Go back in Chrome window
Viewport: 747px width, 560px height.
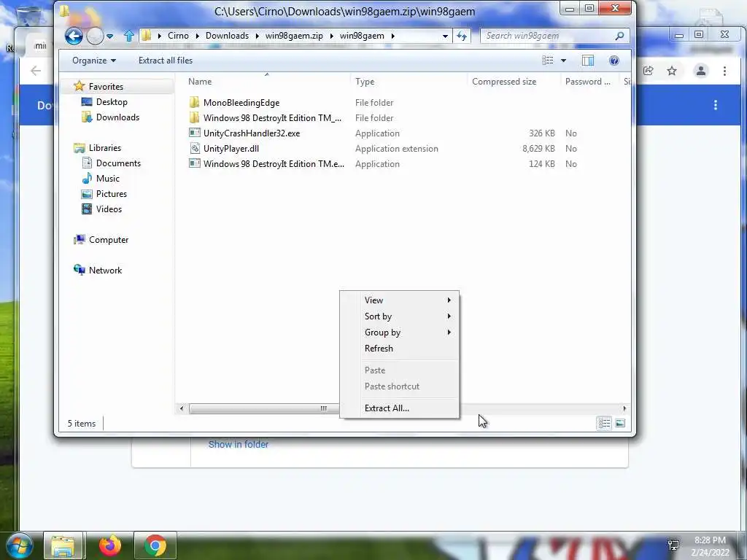point(36,71)
